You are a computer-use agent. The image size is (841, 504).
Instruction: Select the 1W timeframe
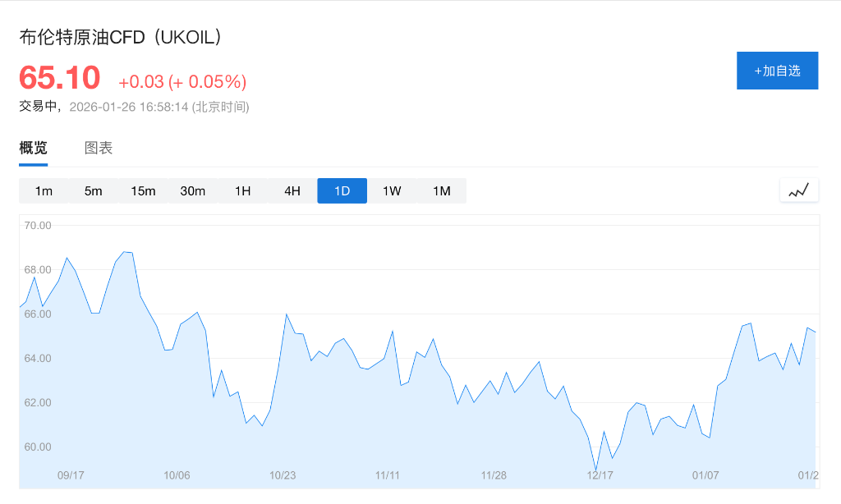click(392, 190)
